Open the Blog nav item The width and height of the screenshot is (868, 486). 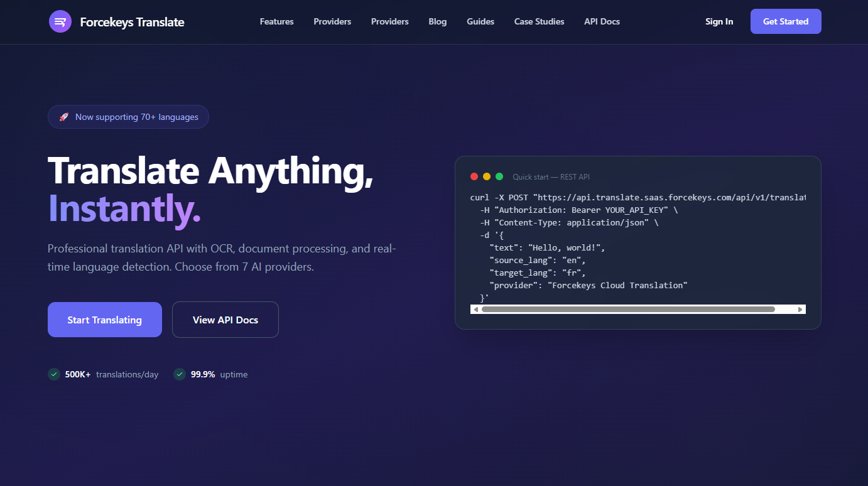point(438,21)
